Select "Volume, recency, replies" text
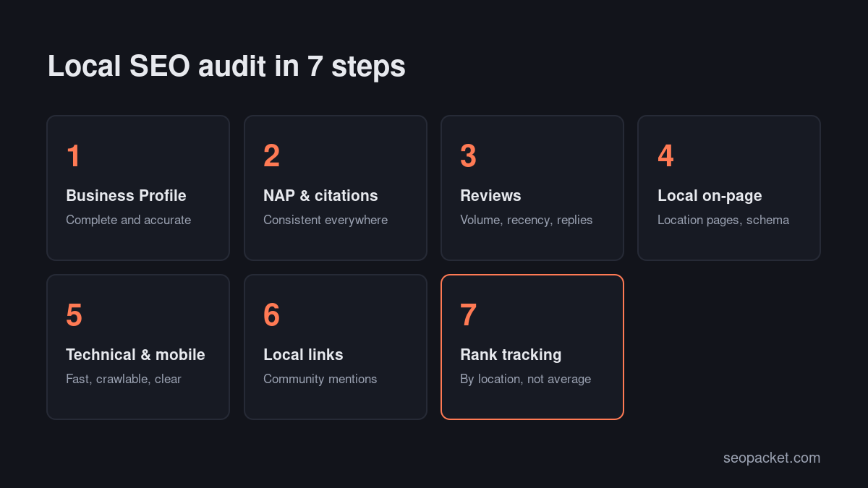868x488 pixels. (x=527, y=220)
